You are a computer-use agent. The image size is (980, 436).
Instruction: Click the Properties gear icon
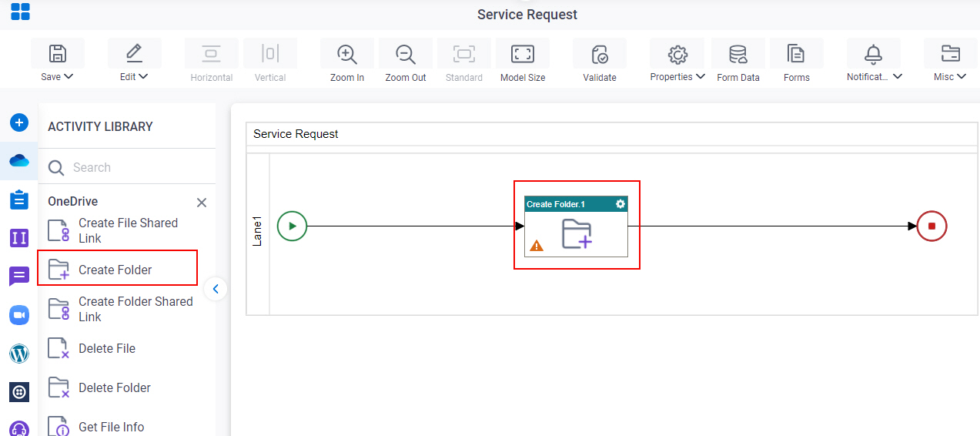pyautogui.click(x=677, y=54)
